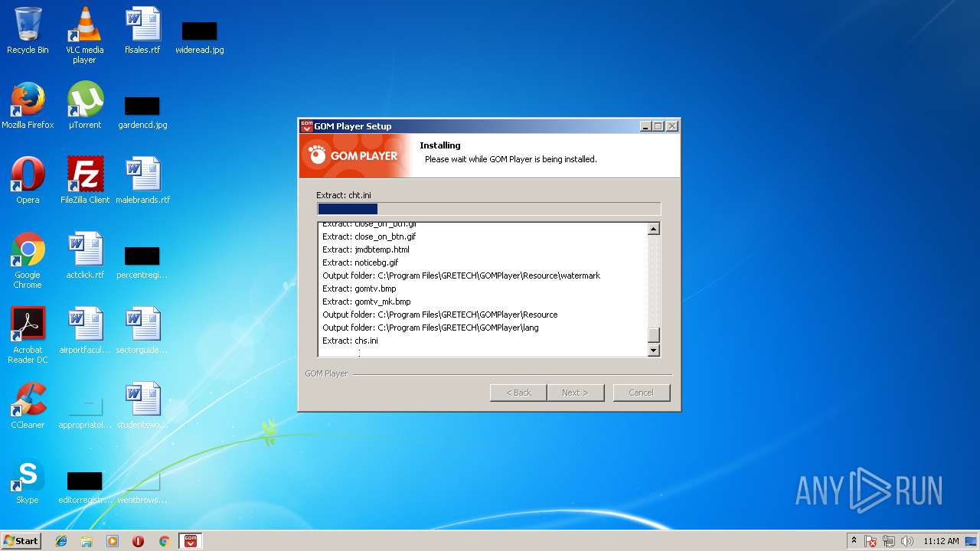The width and height of the screenshot is (980, 551).
Task: Select the airportfacul... document icon
Action: (84, 331)
